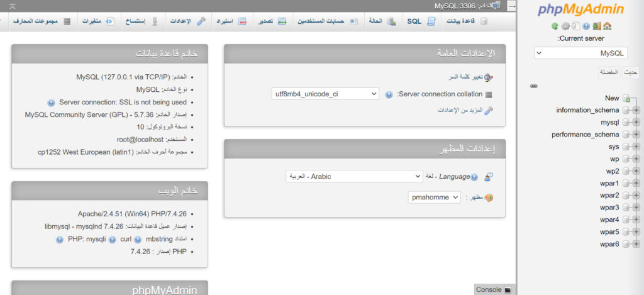Open the الحالة status tab

pos(382,21)
